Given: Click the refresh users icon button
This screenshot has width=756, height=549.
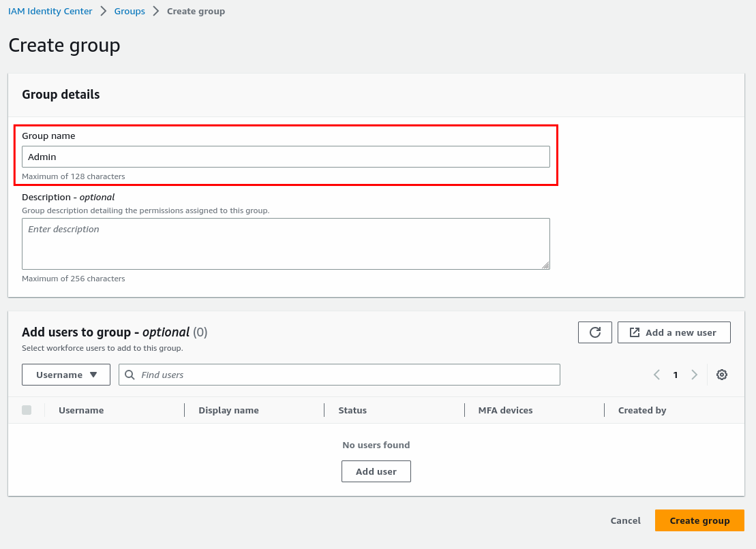Looking at the screenshot, I should [594, 332].
